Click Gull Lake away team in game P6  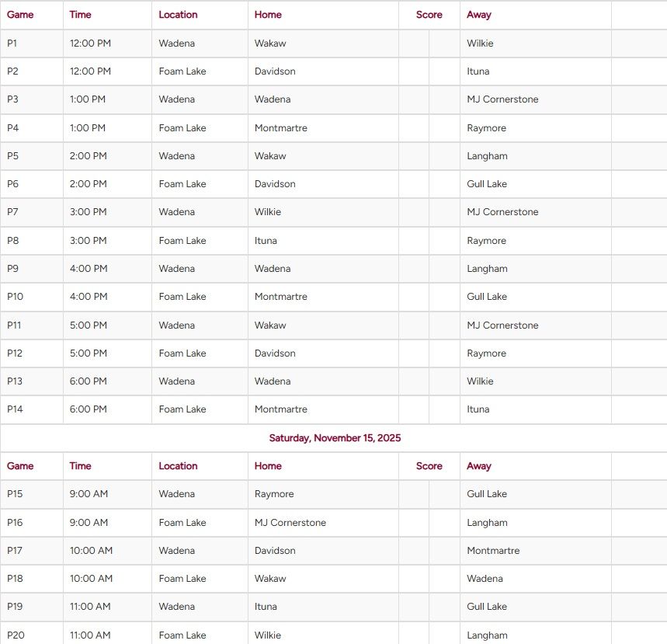(487, 184)
